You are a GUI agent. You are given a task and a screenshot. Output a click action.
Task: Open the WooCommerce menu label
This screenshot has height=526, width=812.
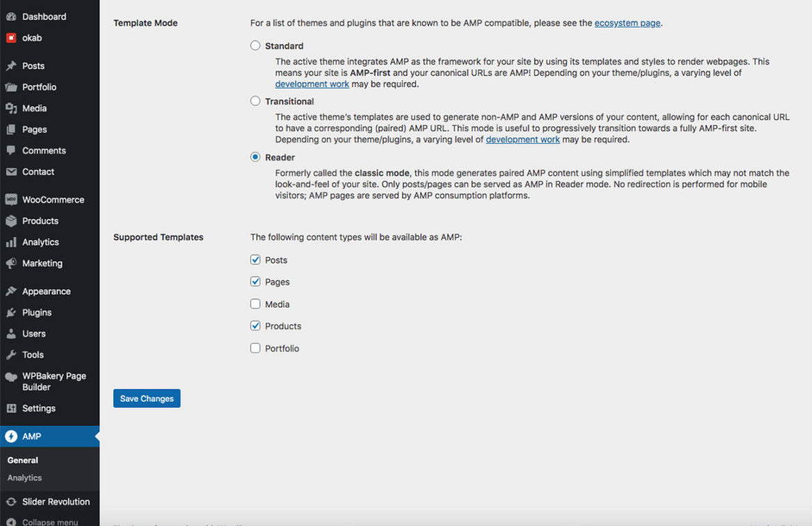coord(53,200)
